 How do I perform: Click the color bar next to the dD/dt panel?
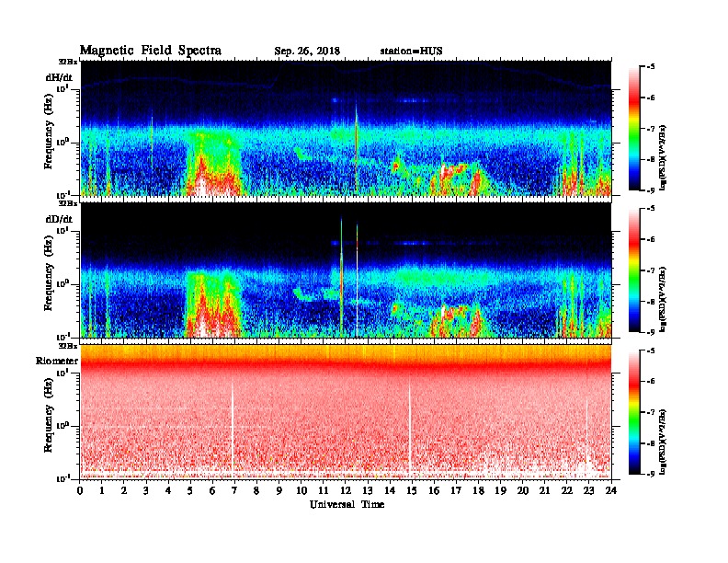[634, 270]
